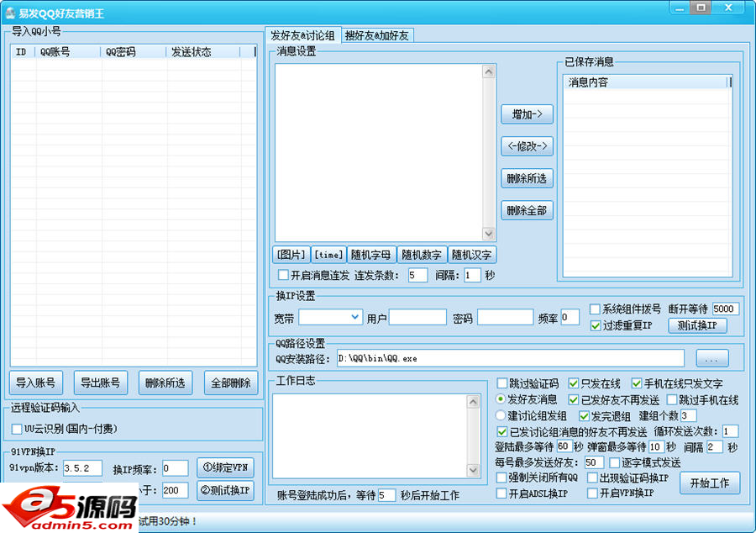Click 删除所选 under account list
Image resolution: width=756 pixels, height=533 pixels.
[x=165, y=383]
